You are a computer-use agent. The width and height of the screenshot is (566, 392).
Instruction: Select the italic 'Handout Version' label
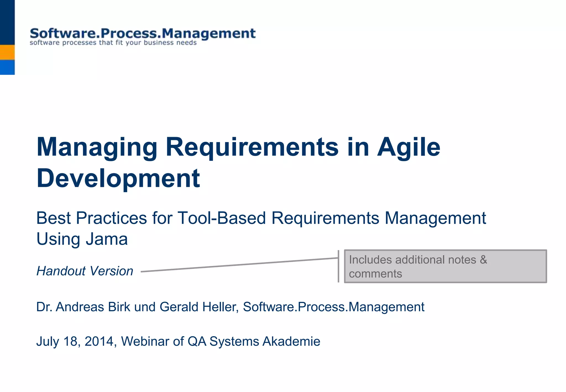click(85, 271)
